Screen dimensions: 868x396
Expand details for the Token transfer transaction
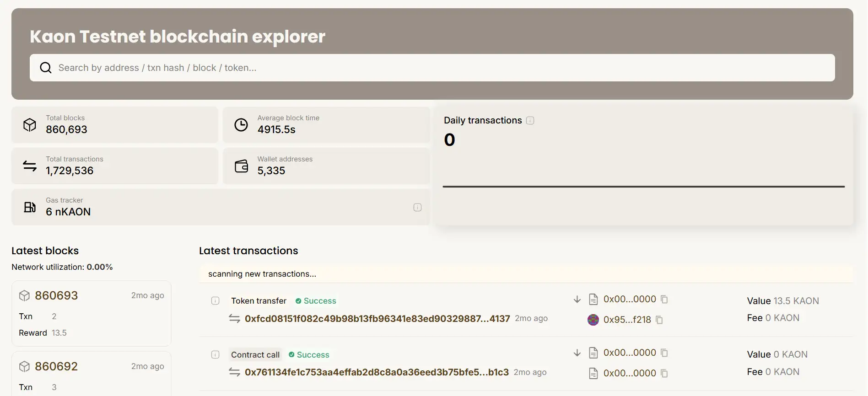(x=215, y=301)
